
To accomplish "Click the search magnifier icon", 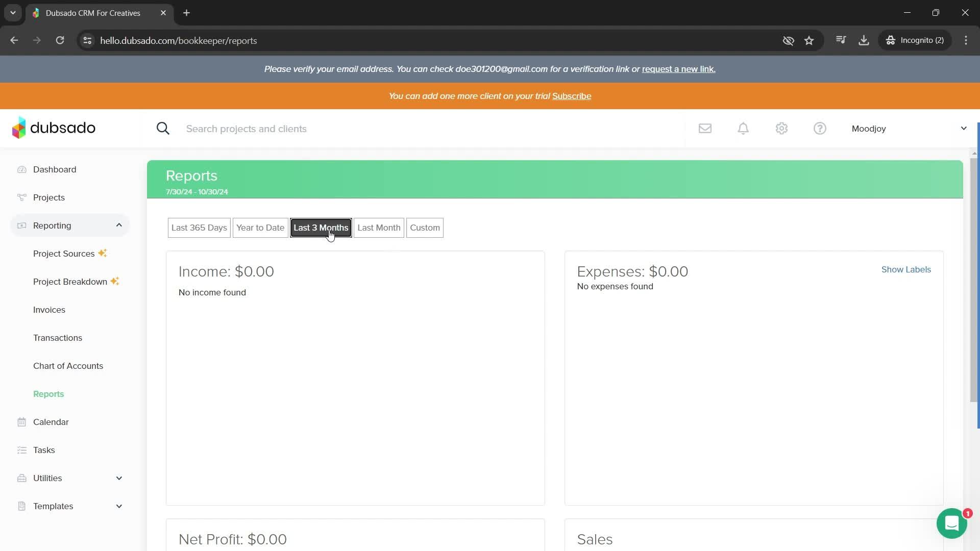I will tap(163, 129).
